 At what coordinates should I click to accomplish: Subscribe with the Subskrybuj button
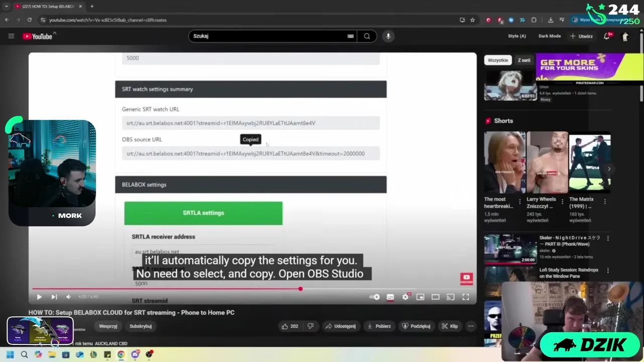[140, 326]
